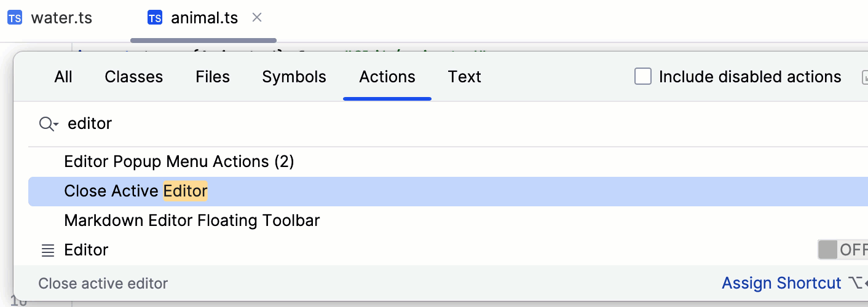This screenshot has height=307, width=868.
Task: Click Assign Shortcut link
Action: point(781,283)
